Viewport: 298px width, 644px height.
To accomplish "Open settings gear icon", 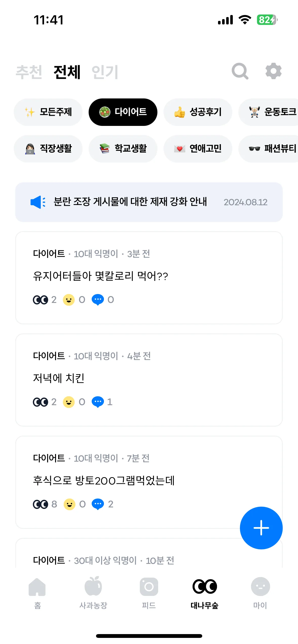I will point(274,71).
